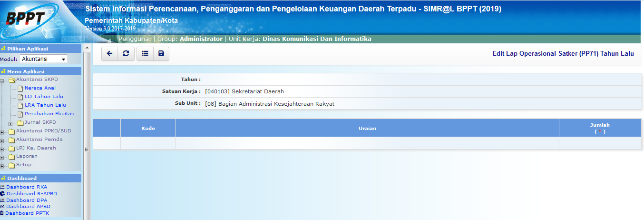The height and width of the screenshot is (220, 644).
Task: Expand the Laporan folder node
Action: 2,158
